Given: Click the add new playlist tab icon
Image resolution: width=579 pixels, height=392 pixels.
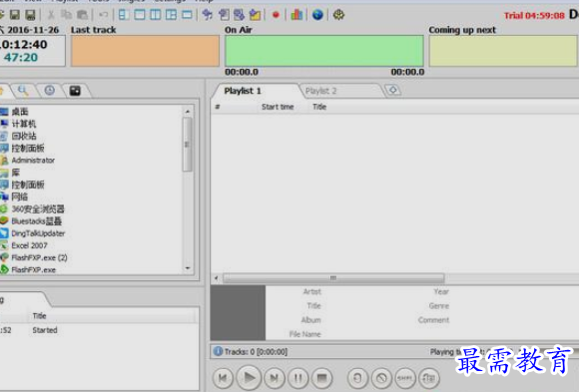Looking at the screenshot, I should point(393,90).
